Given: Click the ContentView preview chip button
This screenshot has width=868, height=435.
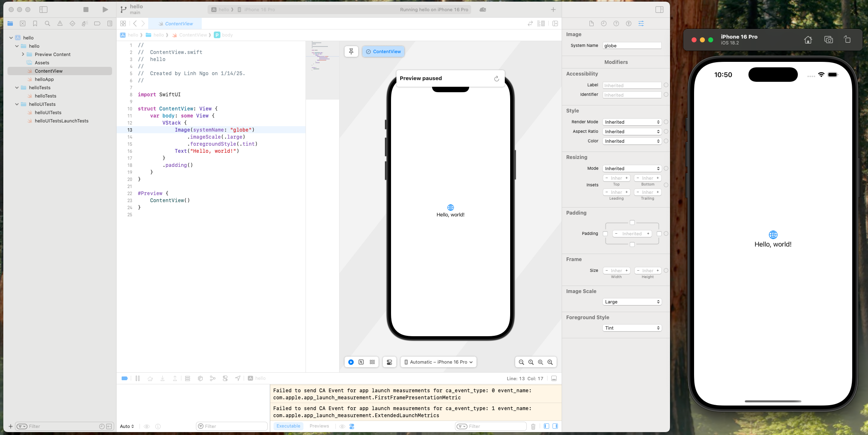Looking at the screenshot, I should pyautogui.click(x=383, y=51).
